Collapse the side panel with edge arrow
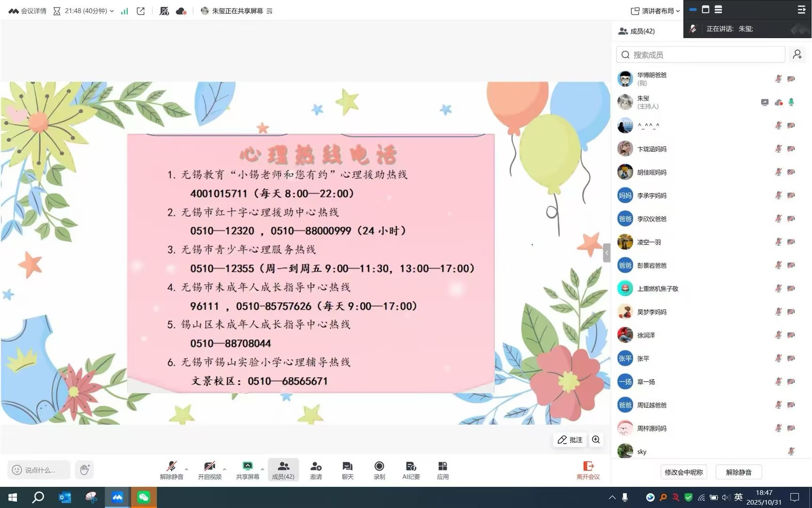The image size is (812, 508). click(607, 253)
